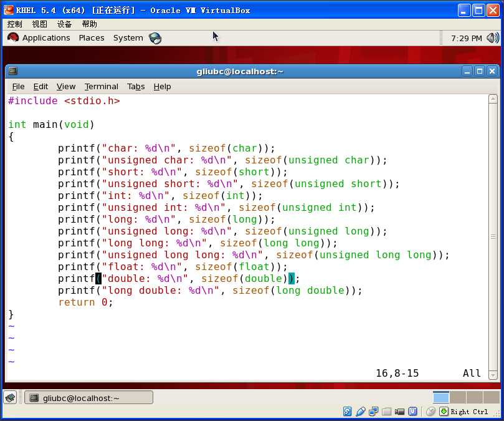Click the VirtualBox USB devices icon

click(361, 412)
